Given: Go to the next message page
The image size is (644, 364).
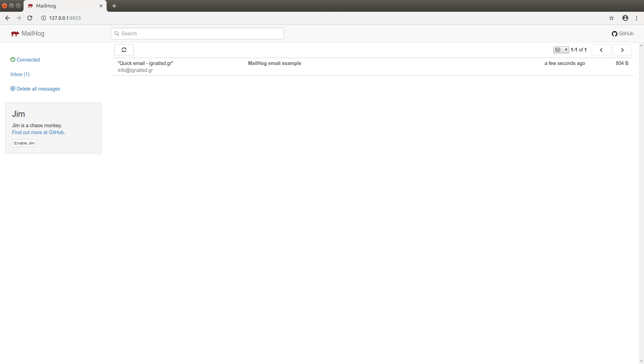Looking at the screenshot, I should pyautogui.click(x=622, y=50).
